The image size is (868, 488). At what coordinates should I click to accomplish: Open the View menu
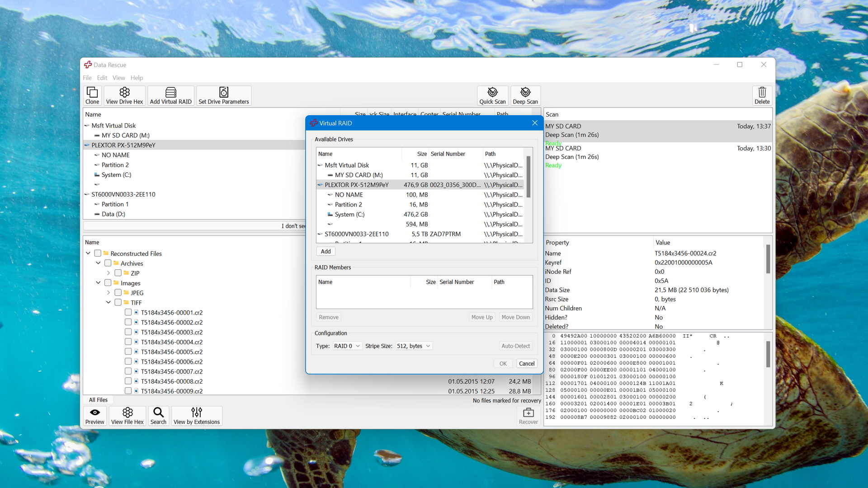pyautogui.click(x=119, y=78)
